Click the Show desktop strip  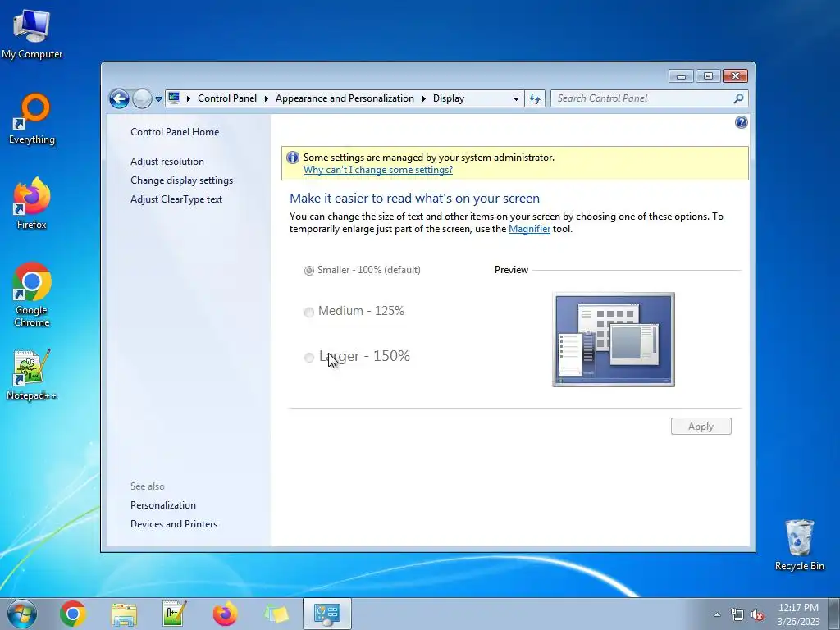(x=834, y=614)
